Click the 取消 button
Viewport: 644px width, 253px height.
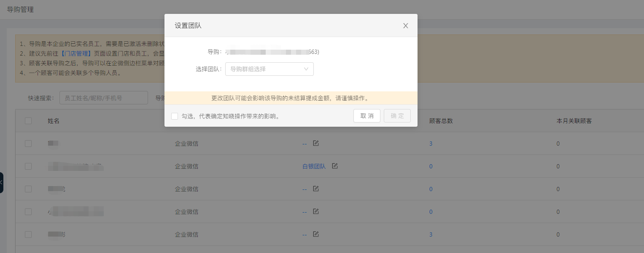[x=367, y=116]
